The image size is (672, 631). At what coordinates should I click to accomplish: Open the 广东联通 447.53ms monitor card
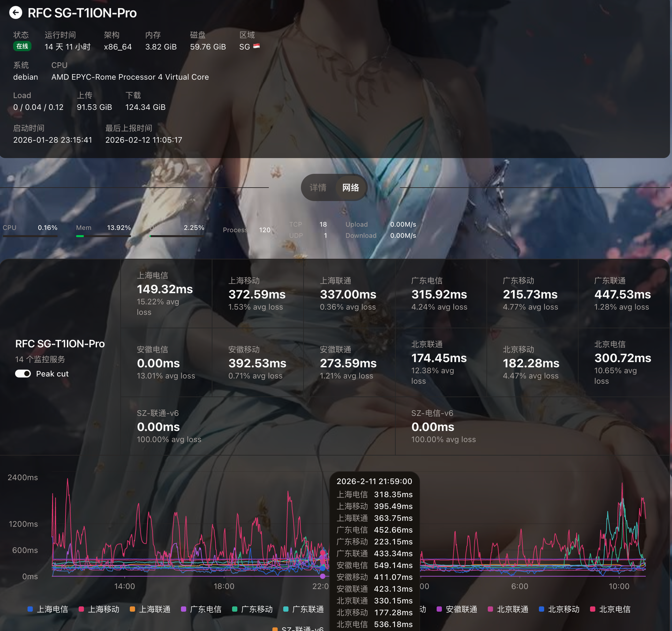[623, 294]
